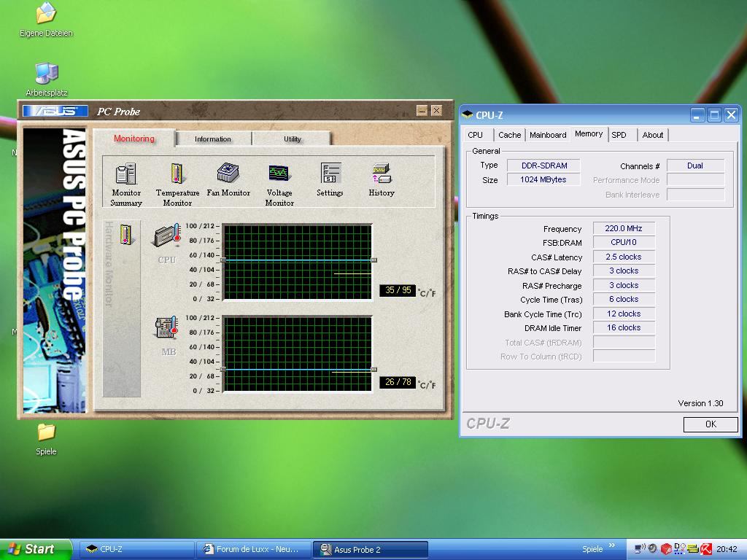Click the Channels value Dual
This screenshot has height=560, width=747.
point(695,166)
